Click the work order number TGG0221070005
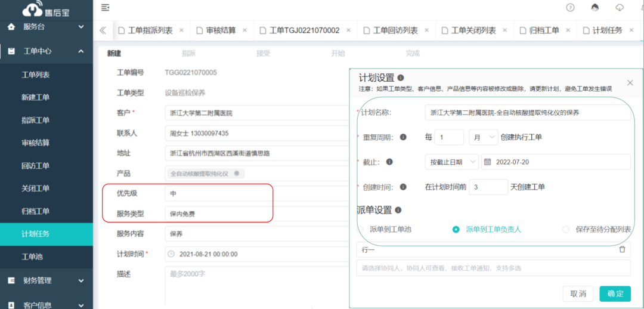The image size is (644, 309). 191,73
